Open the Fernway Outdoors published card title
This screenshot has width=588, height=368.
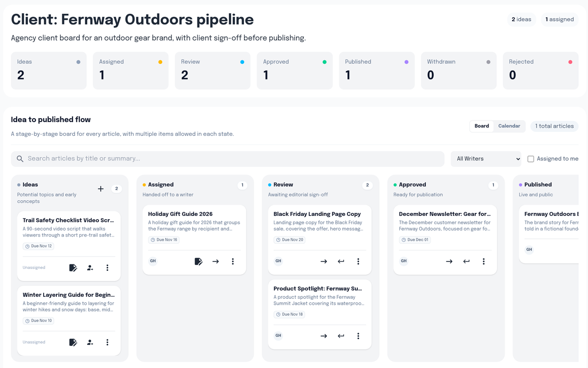click(552, 214)
